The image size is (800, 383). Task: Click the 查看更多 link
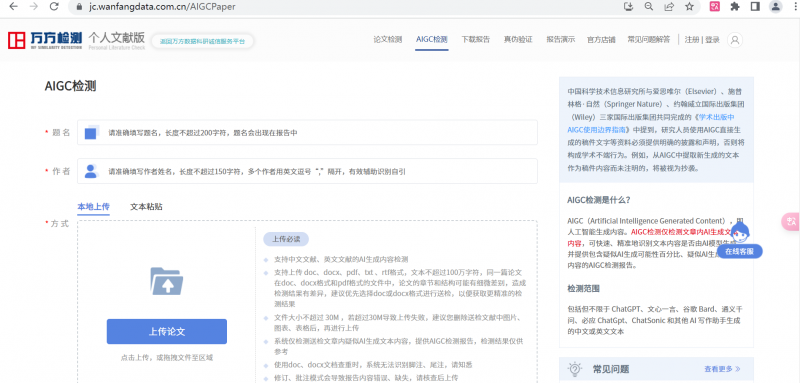click(722, 369)
